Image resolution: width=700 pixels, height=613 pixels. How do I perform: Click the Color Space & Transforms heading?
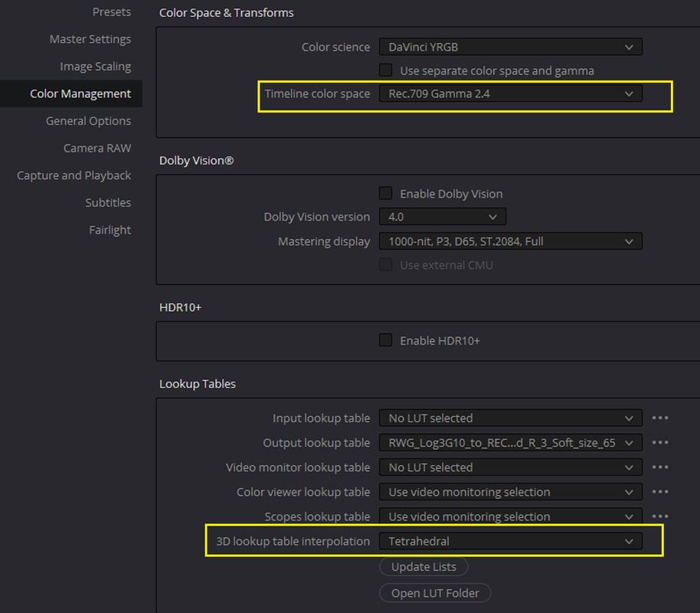[227, 13]
